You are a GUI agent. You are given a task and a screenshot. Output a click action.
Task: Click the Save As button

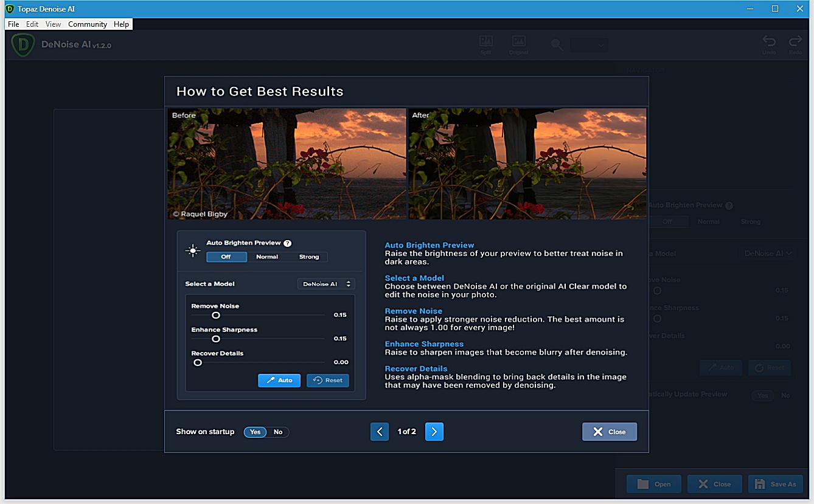point(776,485)
